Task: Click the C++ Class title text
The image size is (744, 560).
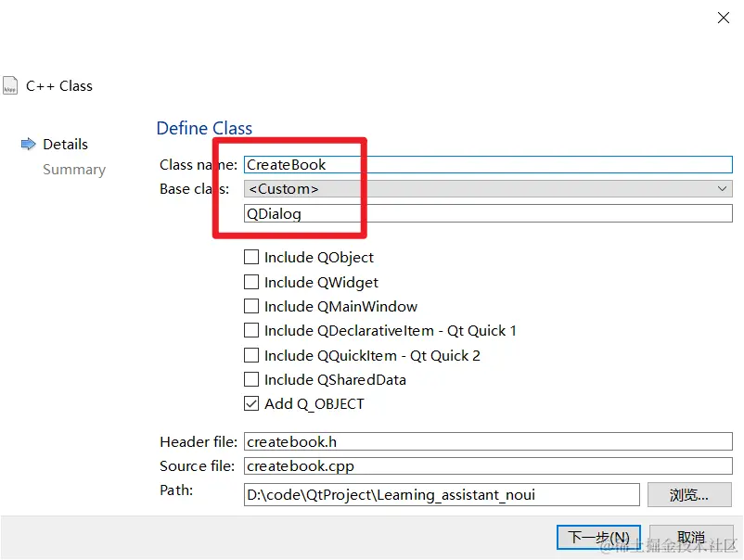Action: (x=59, y=86)
